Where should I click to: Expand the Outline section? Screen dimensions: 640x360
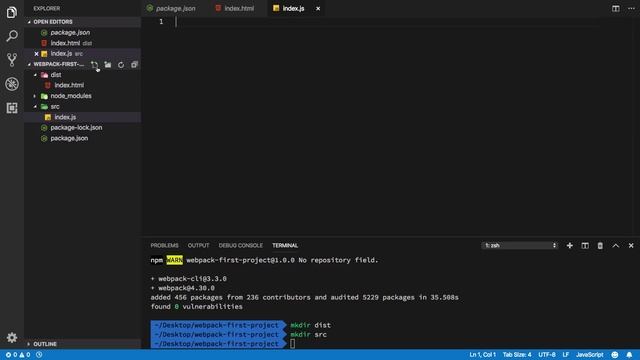(83, 344)
